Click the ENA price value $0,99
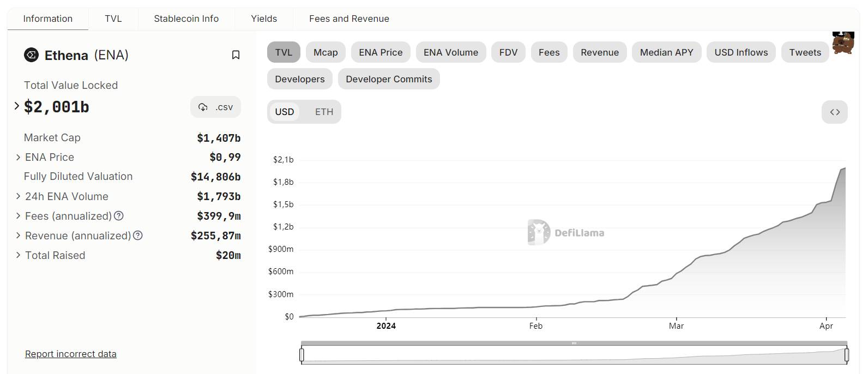Viewport: 868px width, 374px height. click(225, 157)
